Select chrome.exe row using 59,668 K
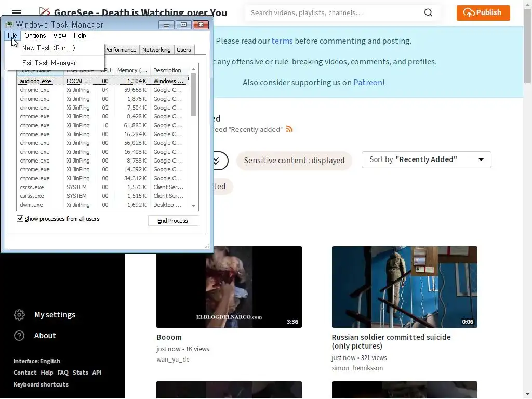 point(103,90)
